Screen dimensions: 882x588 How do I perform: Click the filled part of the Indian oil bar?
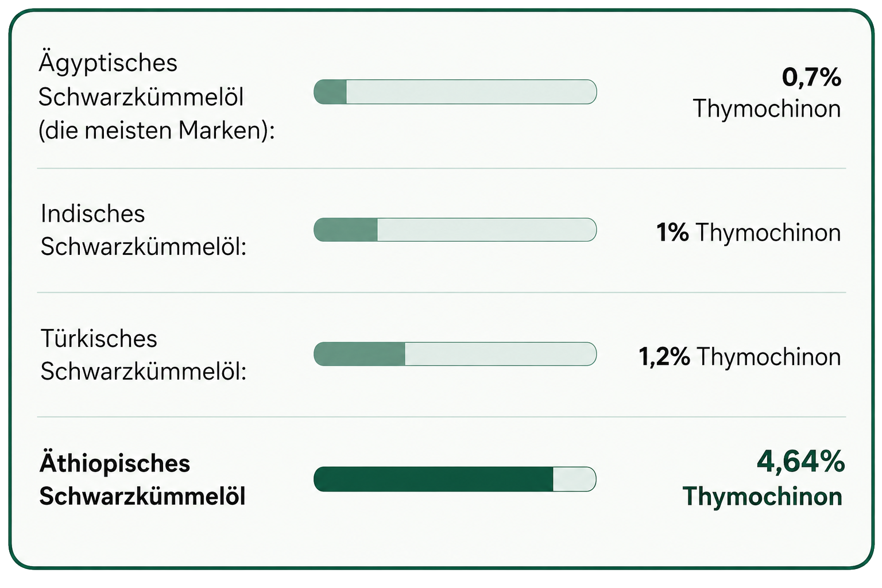(x=346, y=230)
